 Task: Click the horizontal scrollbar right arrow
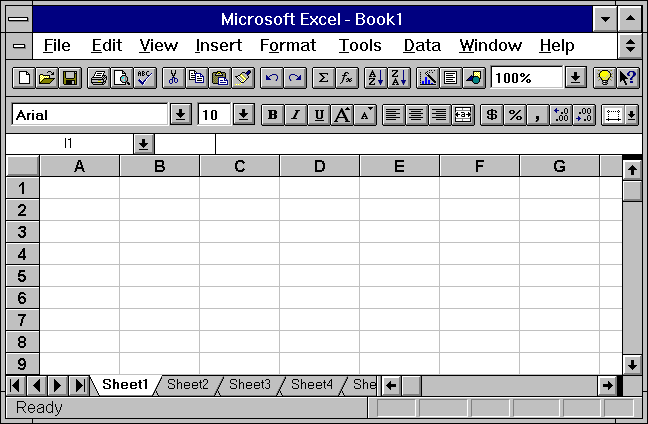pyautogui.click(x=607, y=386)
